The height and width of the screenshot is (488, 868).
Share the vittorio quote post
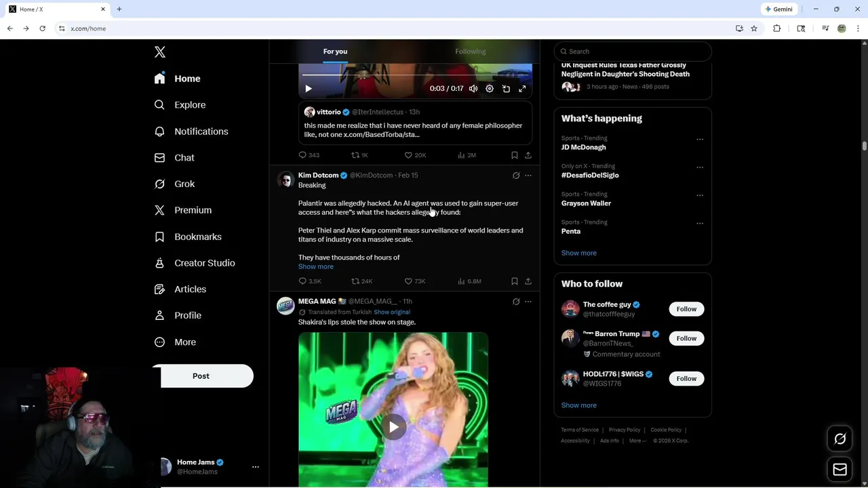pos(528,155)
